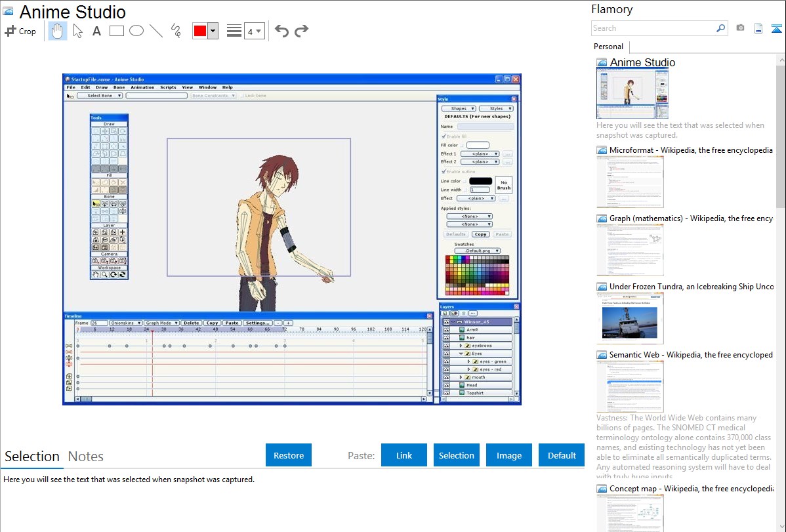Image resolution: width=786 pixels, height=532 pixels.
Task: Click the magnifier search icon
Action: pyautogui.click(x=720, y=28)
